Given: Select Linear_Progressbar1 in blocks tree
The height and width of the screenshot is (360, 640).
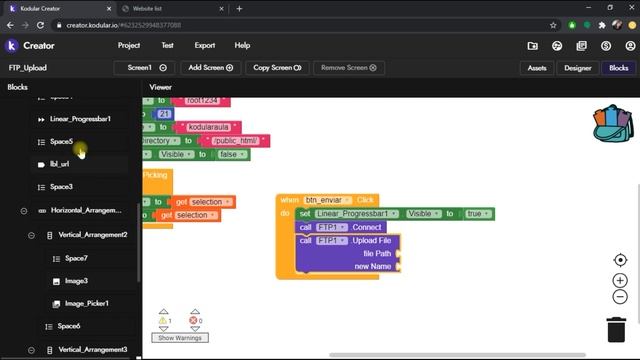Looking at the screenshot, I should coord(80,119).
